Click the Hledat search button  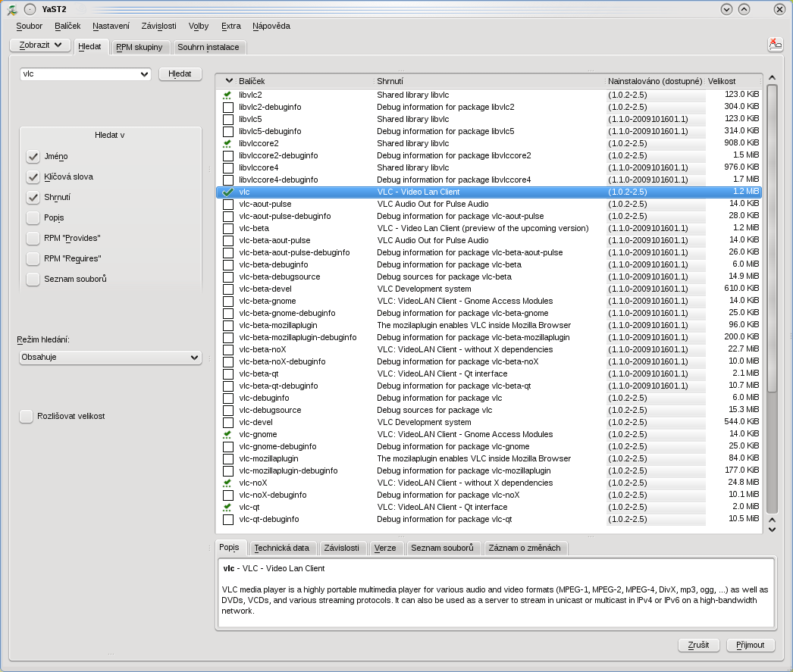pyautogui.click(x=180, y=73)
